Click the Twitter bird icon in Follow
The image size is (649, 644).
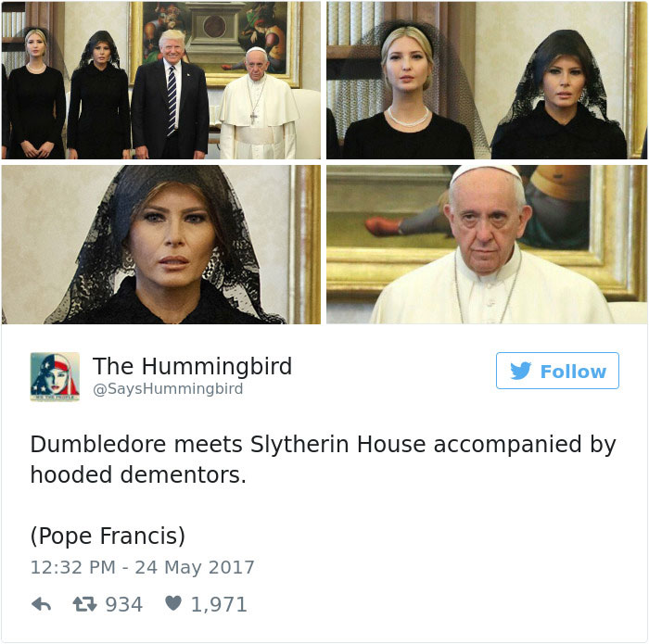click(520, 371)
